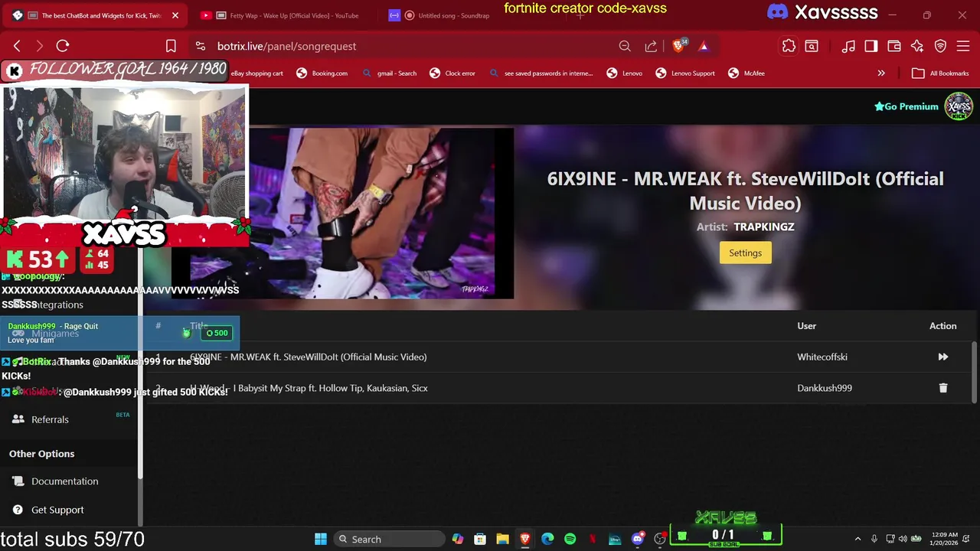Open the Xavss profile avatar menu

[959, 106]
